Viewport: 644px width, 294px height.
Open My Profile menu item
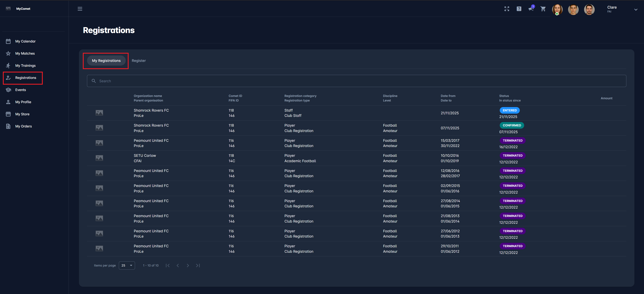[x=23, y=102]
